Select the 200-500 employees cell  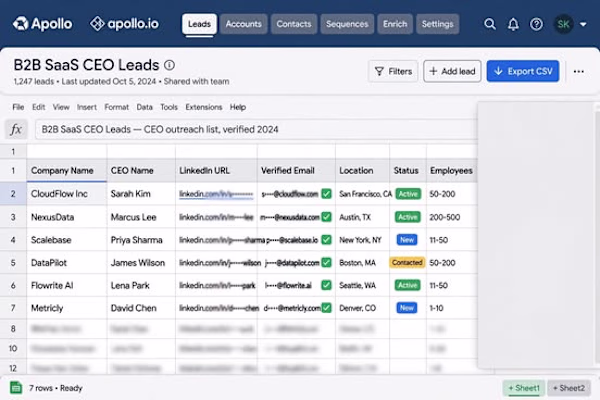[452, 217]
